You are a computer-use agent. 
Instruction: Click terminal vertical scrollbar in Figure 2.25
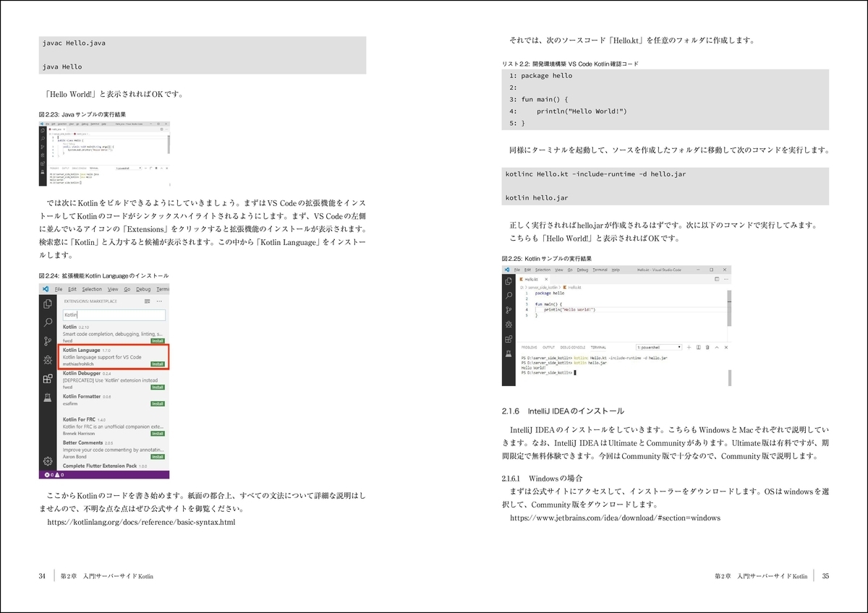tap(729, 377)
